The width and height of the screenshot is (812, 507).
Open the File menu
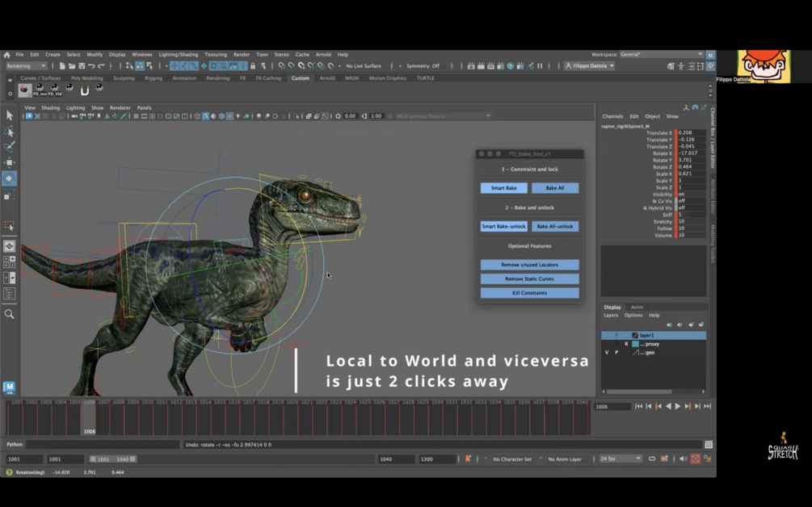19,54
